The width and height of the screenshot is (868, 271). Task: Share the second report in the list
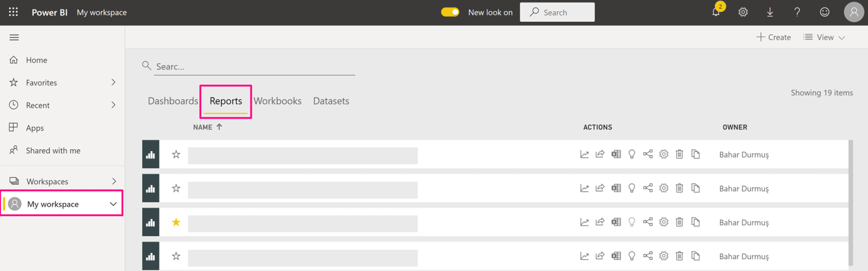pos(600,188)
